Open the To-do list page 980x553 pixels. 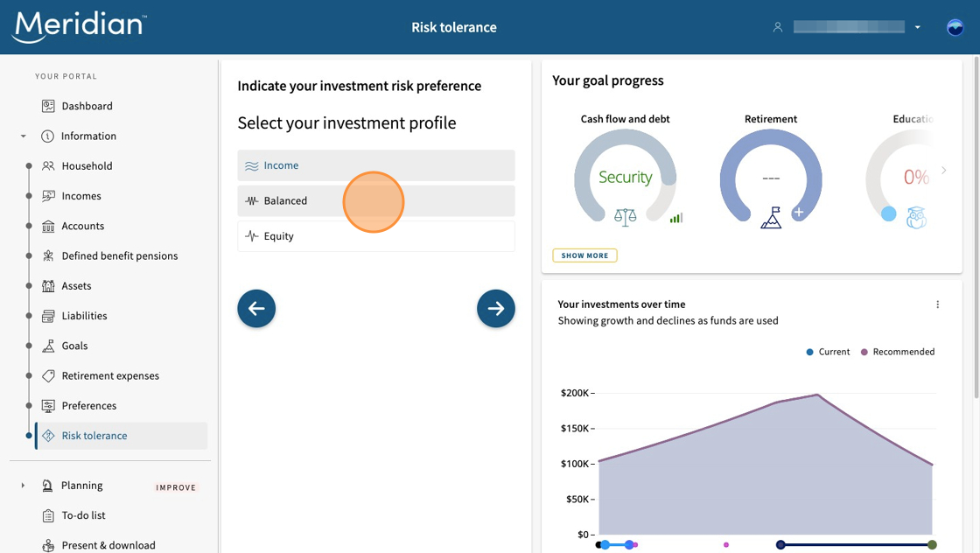click(x=83, y=515)
